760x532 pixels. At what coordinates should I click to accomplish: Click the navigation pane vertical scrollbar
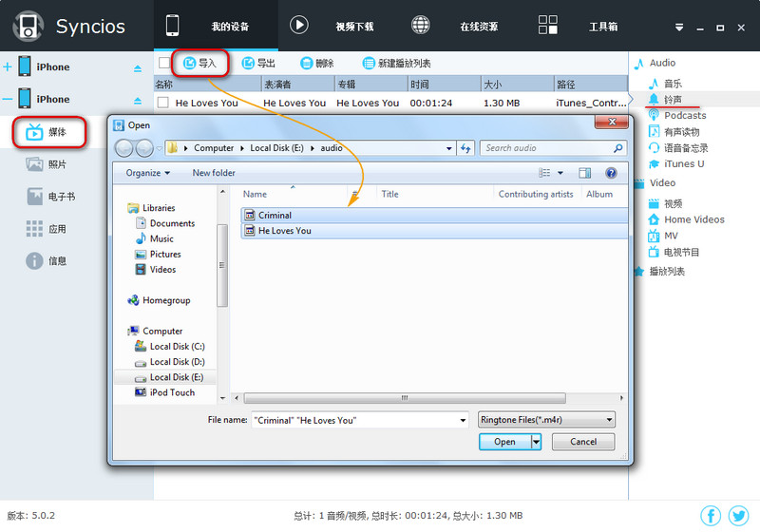pyautogui.click(x=222, y=265)
